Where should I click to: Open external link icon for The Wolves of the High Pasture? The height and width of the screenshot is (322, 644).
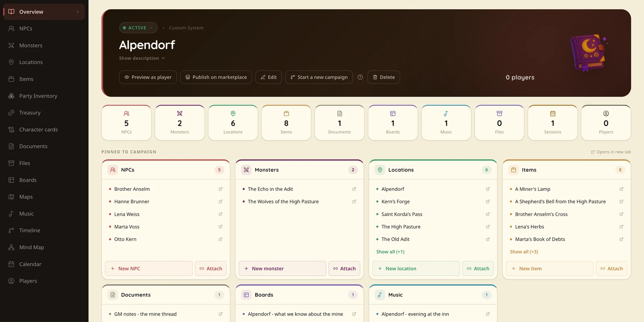coord(354,201)
